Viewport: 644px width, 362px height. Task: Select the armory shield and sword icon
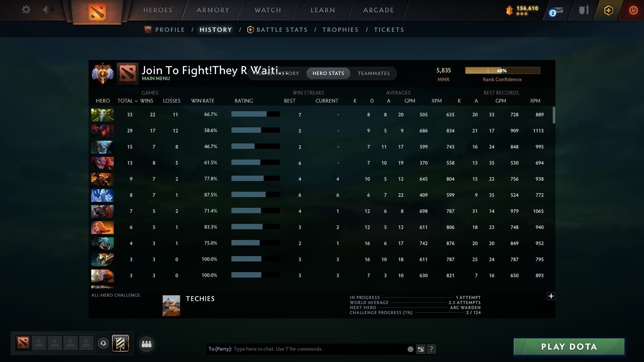pos(584,10)
